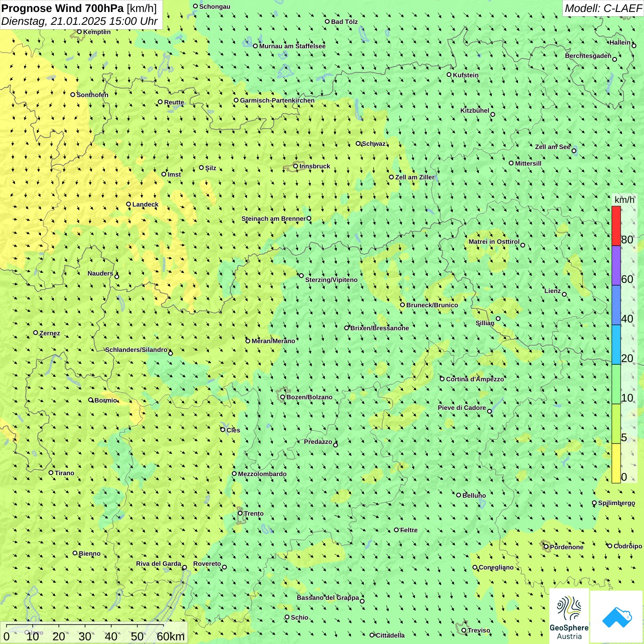Screen dimensions: 644x644
Task: Click the Steinach am Brenner label
Action: coord(273,218)
